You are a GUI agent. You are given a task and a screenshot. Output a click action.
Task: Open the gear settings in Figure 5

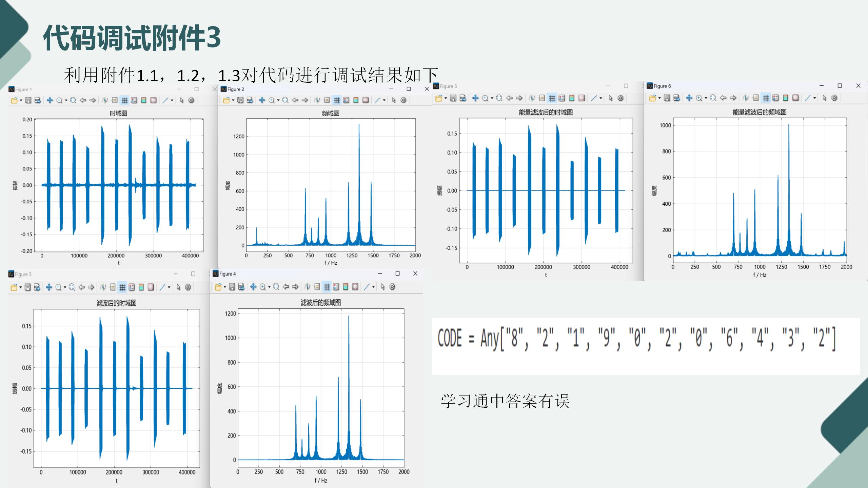point(620,98)
